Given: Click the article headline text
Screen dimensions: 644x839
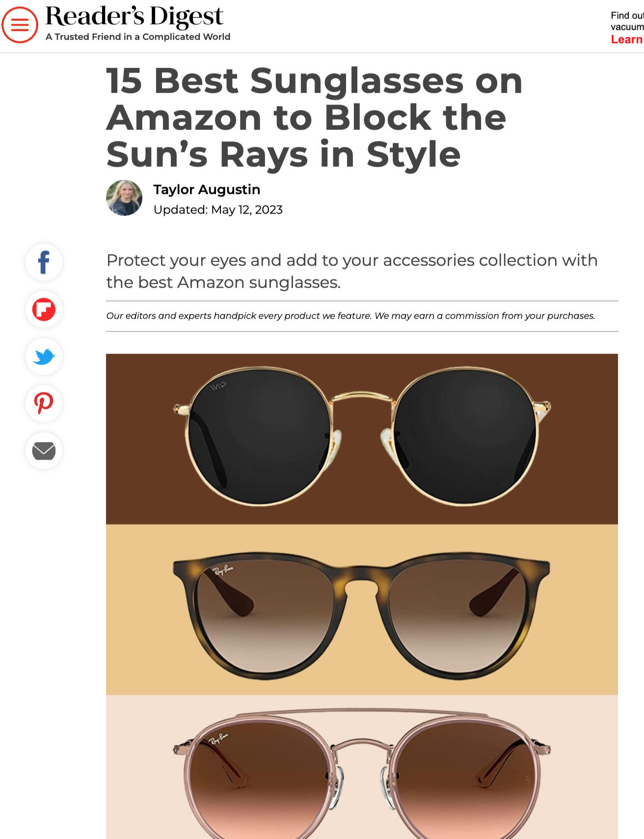Looking at the screenshot, I should tap(314, 117).
